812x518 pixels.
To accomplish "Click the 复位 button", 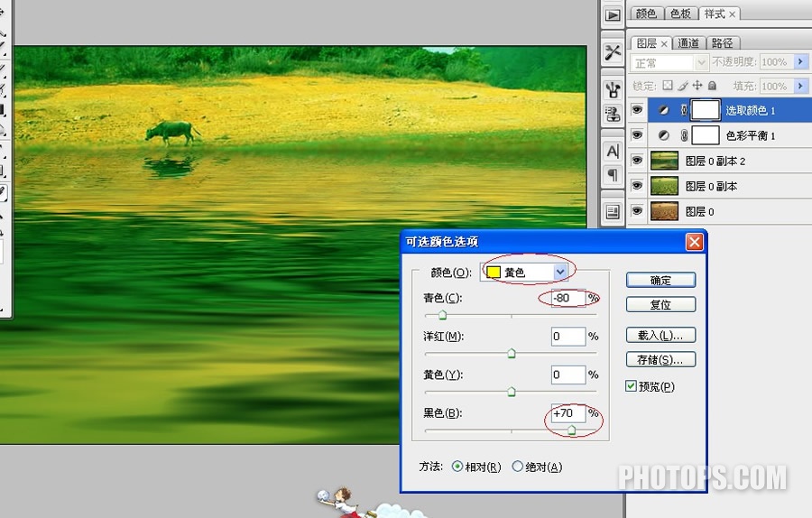I will click(660, 305).
